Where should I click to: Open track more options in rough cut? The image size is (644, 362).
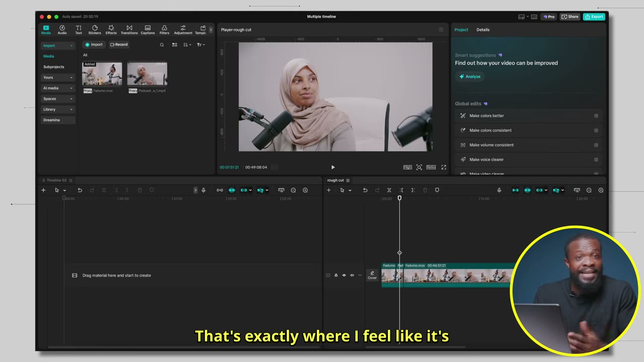(x=360, y=275)
